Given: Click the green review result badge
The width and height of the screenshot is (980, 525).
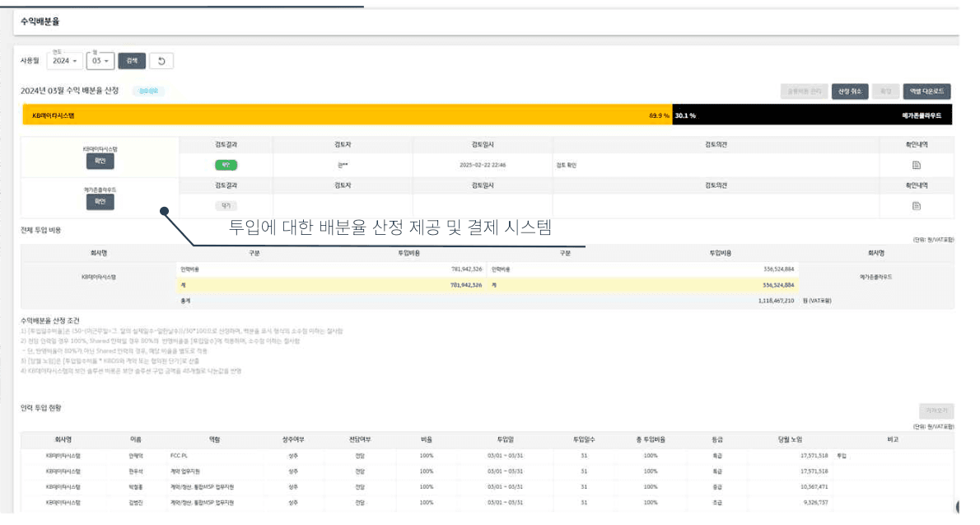Looking at the screenshot, I should click(x=226, y=165).
